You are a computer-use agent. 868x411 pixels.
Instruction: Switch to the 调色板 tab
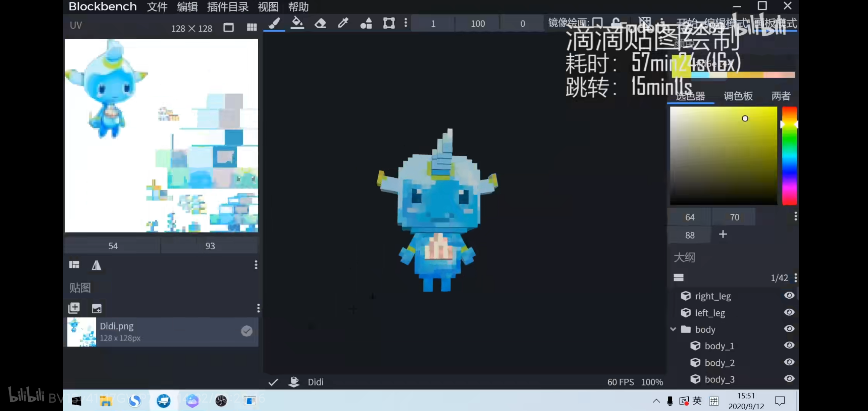[738, 96]
